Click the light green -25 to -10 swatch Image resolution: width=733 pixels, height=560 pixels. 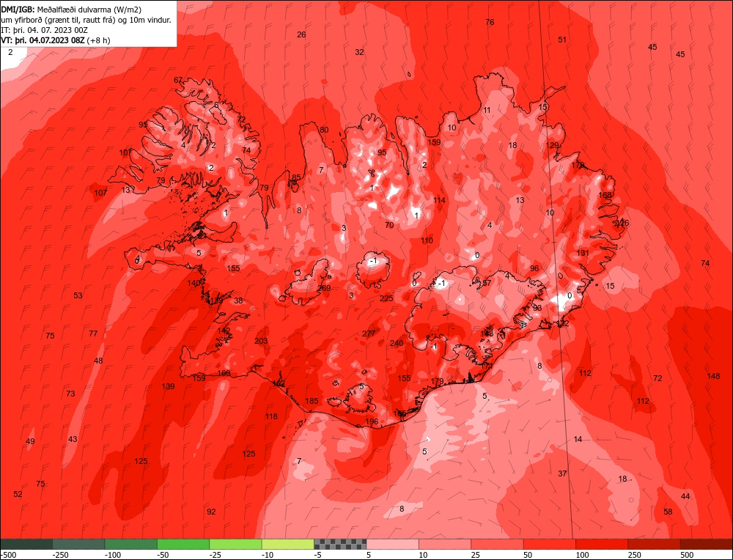tap(235, 544)
